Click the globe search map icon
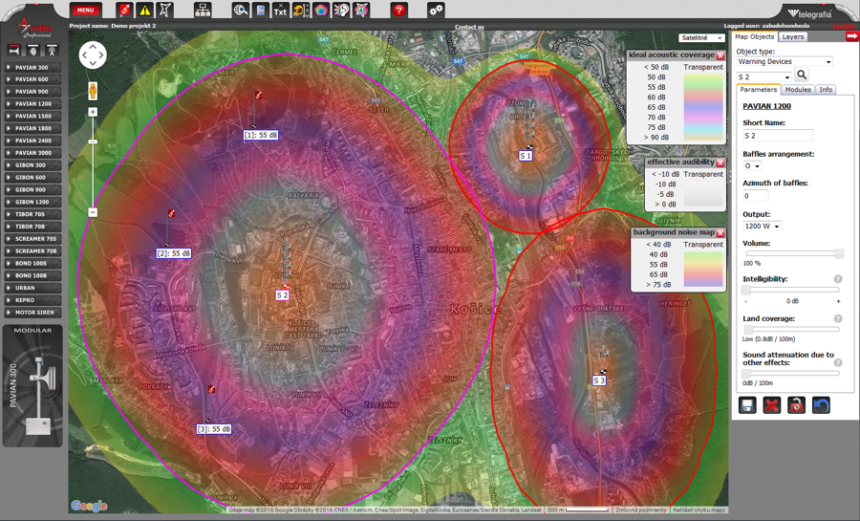Image resolution: width=860 pixels, height=521 pixels. click(240, 10)
